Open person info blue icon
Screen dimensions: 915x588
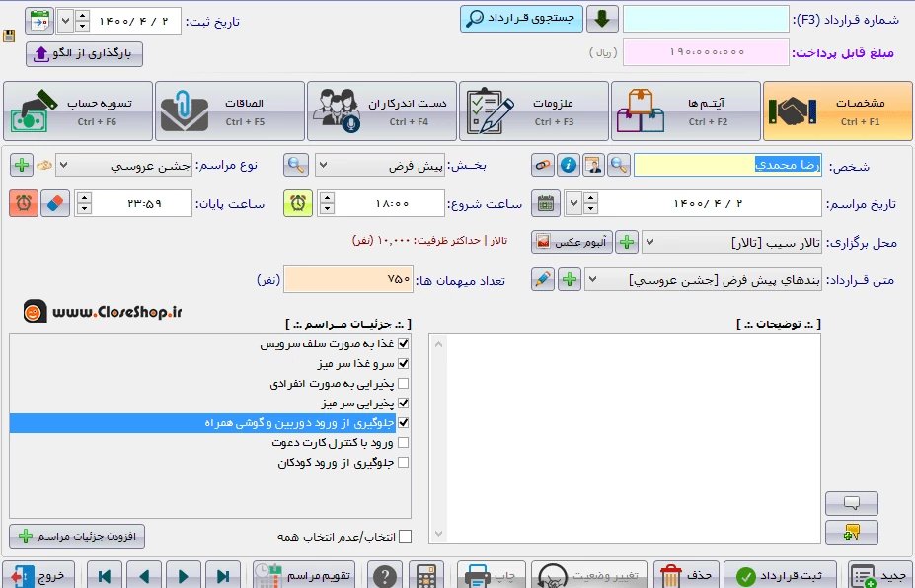569,165
